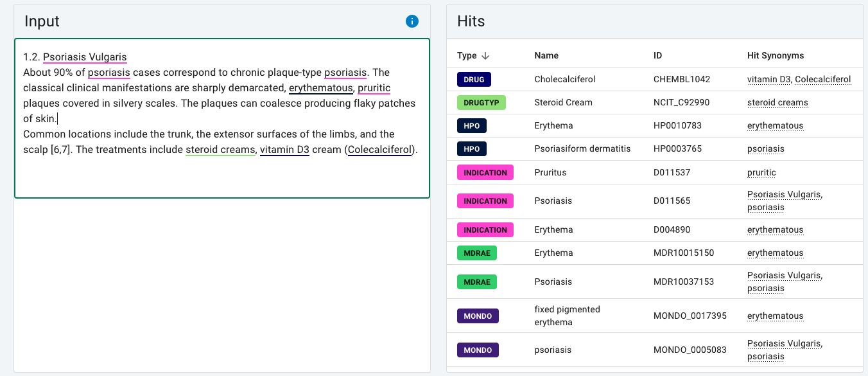
Task: Click empty space inside the Input text box
Action: point(221,178)
